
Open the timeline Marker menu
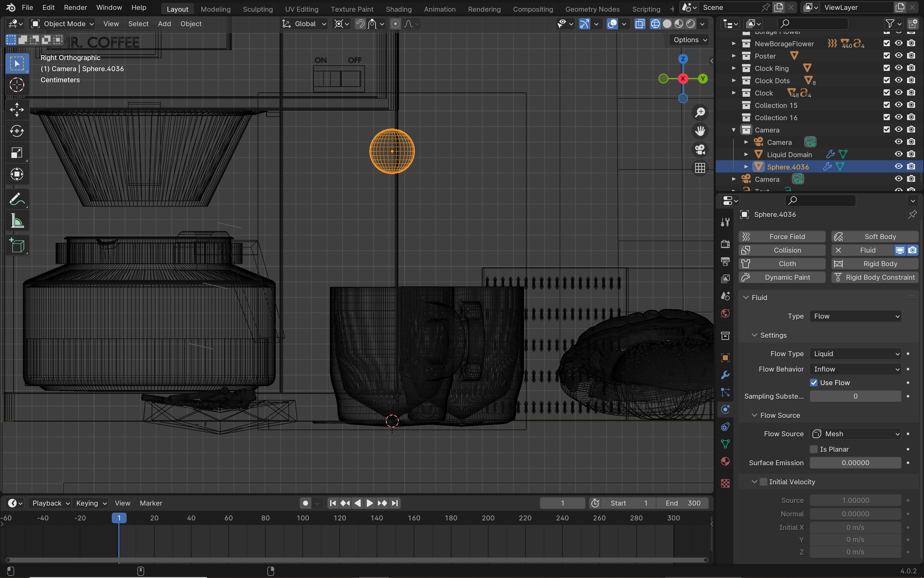pyautogui.click(x=151, y=503)
